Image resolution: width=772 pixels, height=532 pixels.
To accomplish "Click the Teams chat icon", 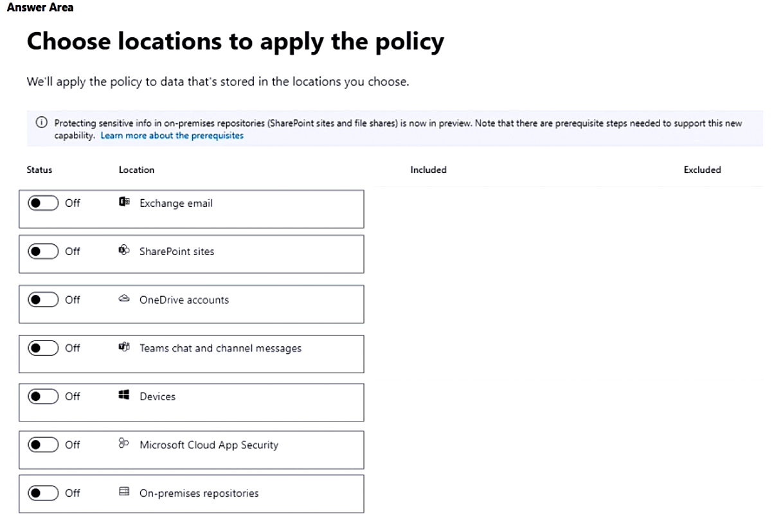I will pos(124,348).
